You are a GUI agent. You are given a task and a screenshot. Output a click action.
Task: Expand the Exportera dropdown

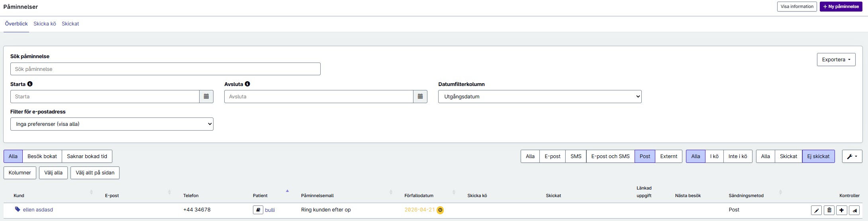pyautogui.click(x=836, y=59)
